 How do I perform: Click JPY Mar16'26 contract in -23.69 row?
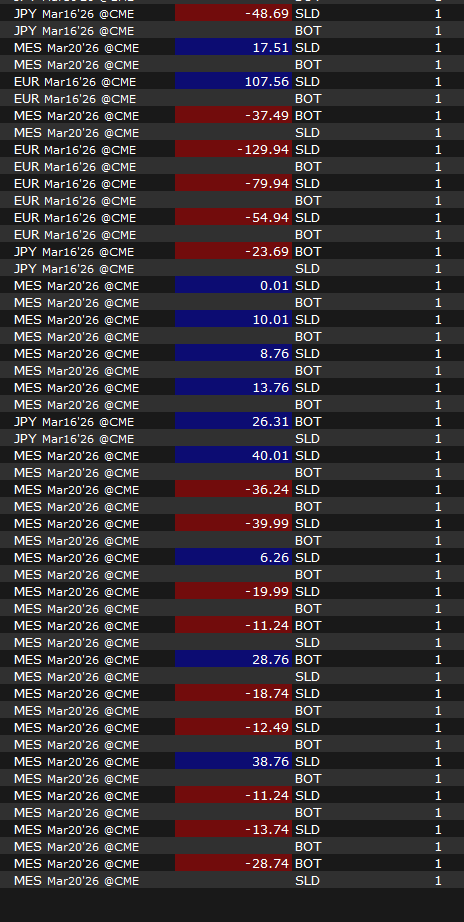pyautogui.click(x=74, y=252)
